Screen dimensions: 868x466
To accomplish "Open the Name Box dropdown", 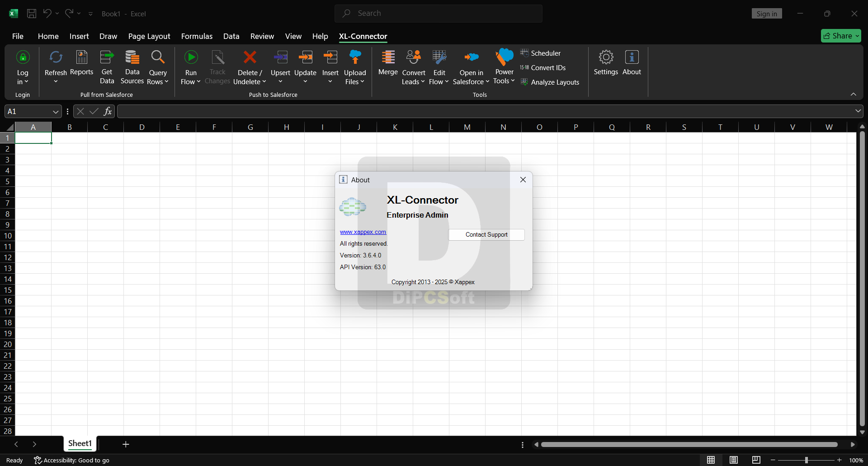I will click(x=56, y=111).
